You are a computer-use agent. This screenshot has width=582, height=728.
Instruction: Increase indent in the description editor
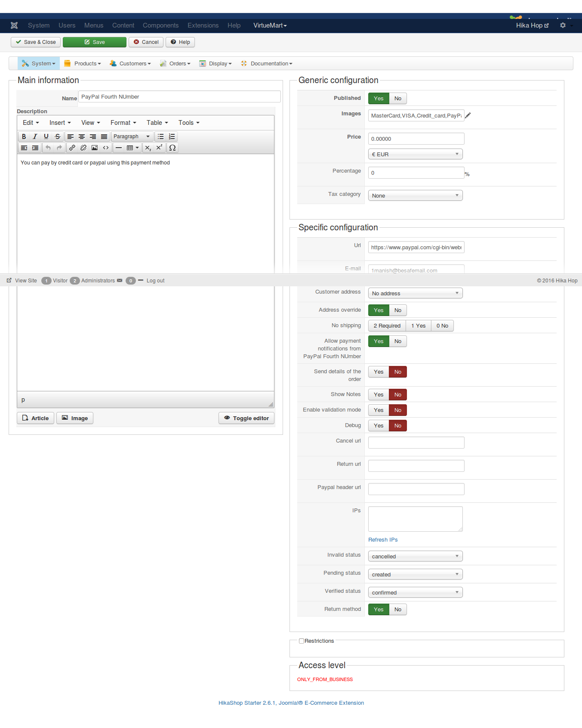click(x=35, y=148)
